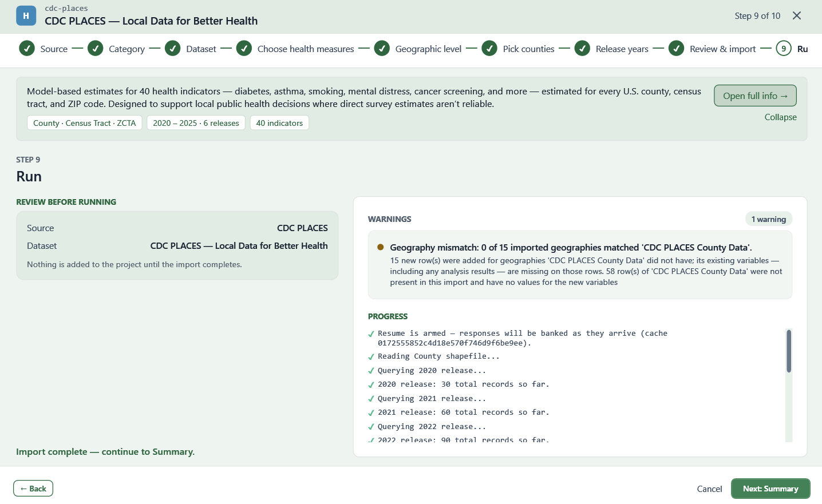Close the import wizard with the X
822x504 pixels.
pos(797,15)
